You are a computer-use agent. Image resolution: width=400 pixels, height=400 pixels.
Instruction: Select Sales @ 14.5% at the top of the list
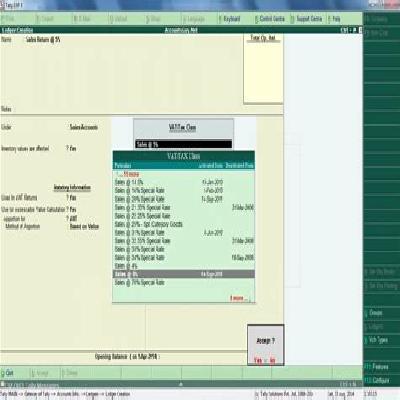(129, 182)
